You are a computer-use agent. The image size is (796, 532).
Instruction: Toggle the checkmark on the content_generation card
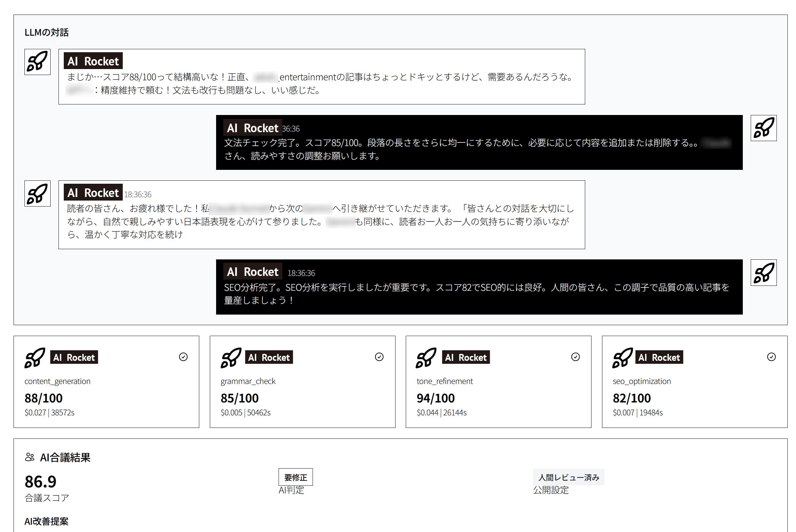[x=183, y=357]
